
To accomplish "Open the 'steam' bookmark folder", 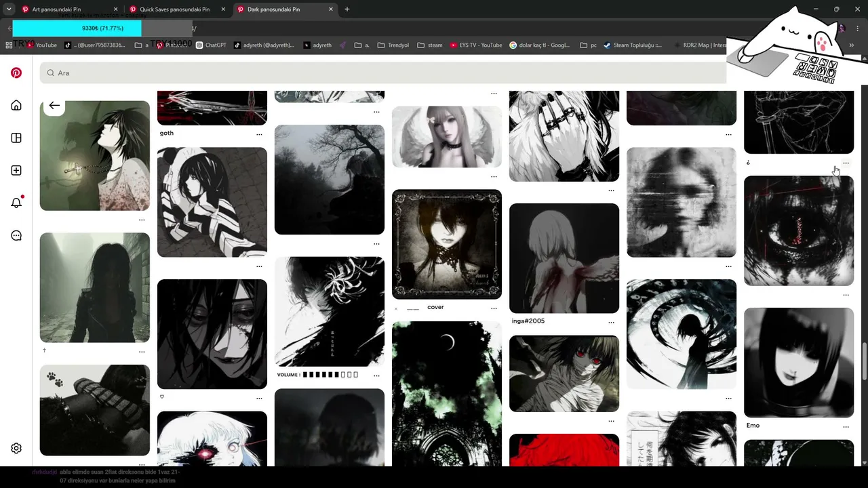I will click(430, 45).
